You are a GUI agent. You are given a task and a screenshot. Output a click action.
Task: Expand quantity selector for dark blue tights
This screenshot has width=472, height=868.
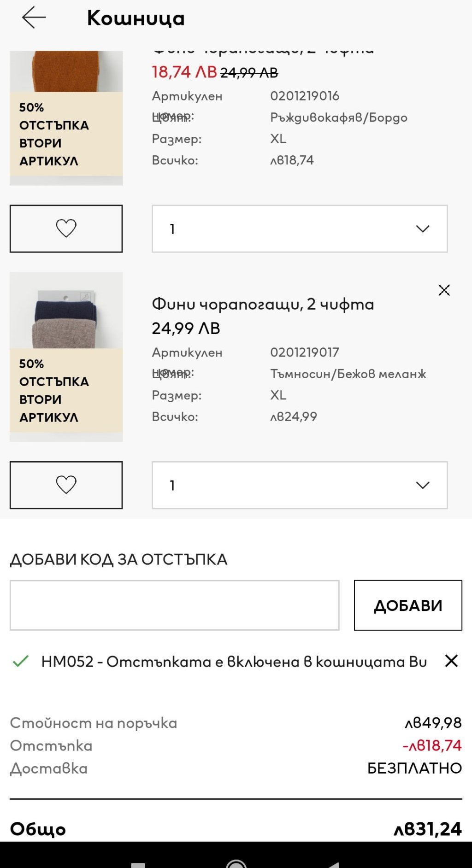[x=300, y=485]
